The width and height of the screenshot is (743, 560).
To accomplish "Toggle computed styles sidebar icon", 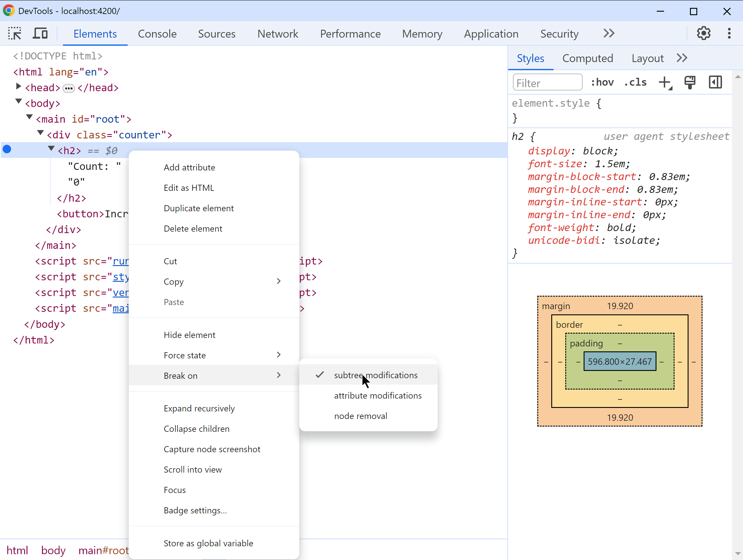I will tap(715, 82).
